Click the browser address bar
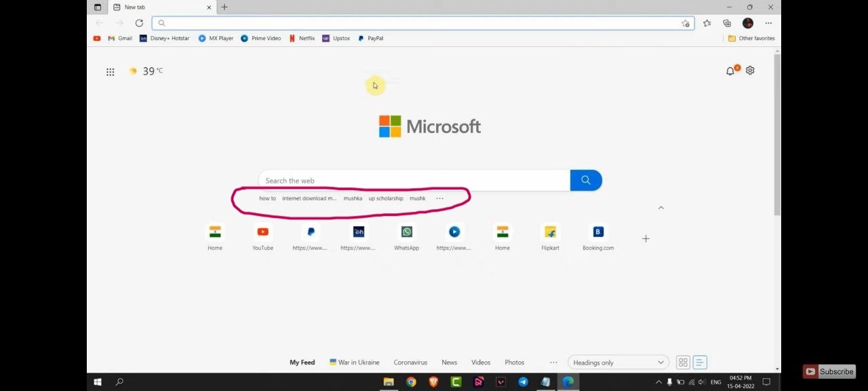The width and height of the screenshot is (868, 391). coord(422,23)
